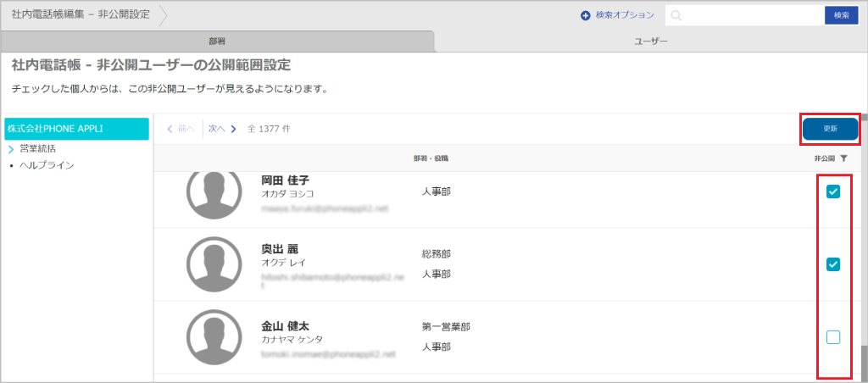Screen dimensions: 868x383
Task: Uncheck 非公開 checkbox for 岡田 佳子
Action: click(x=833, y=191)
